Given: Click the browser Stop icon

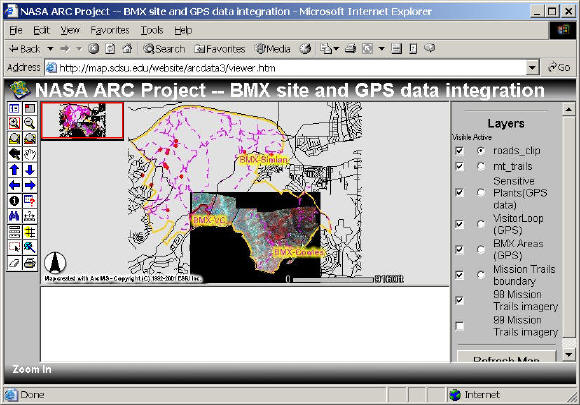Looking at the screenshot, I should coord(94,48).
